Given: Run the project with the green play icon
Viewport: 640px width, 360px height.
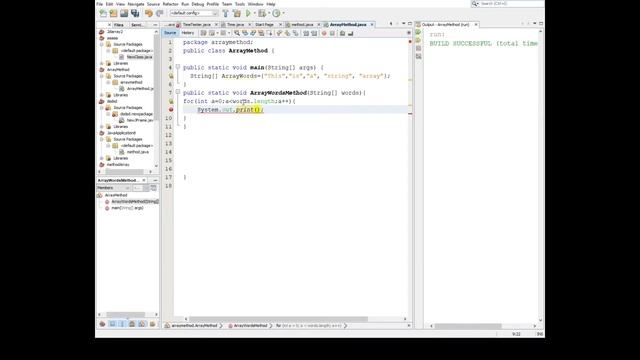Looking at the screenshot, I should pyautogui.click(x=248, y=13).
